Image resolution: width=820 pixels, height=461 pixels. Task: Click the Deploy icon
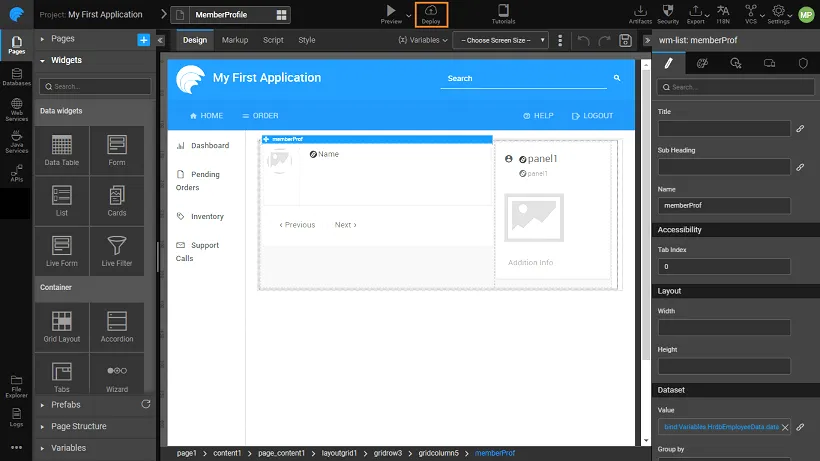click(431, 13)
